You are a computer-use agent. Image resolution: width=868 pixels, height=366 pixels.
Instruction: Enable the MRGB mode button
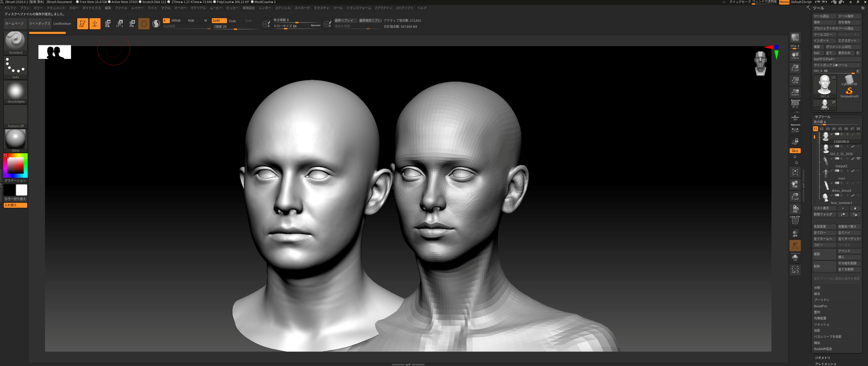coord(176,21)
